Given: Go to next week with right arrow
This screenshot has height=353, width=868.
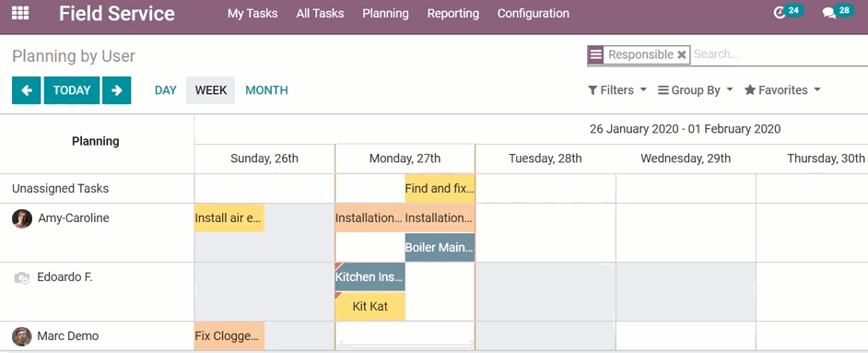Looking at the screenshot, I should (117, 90).
